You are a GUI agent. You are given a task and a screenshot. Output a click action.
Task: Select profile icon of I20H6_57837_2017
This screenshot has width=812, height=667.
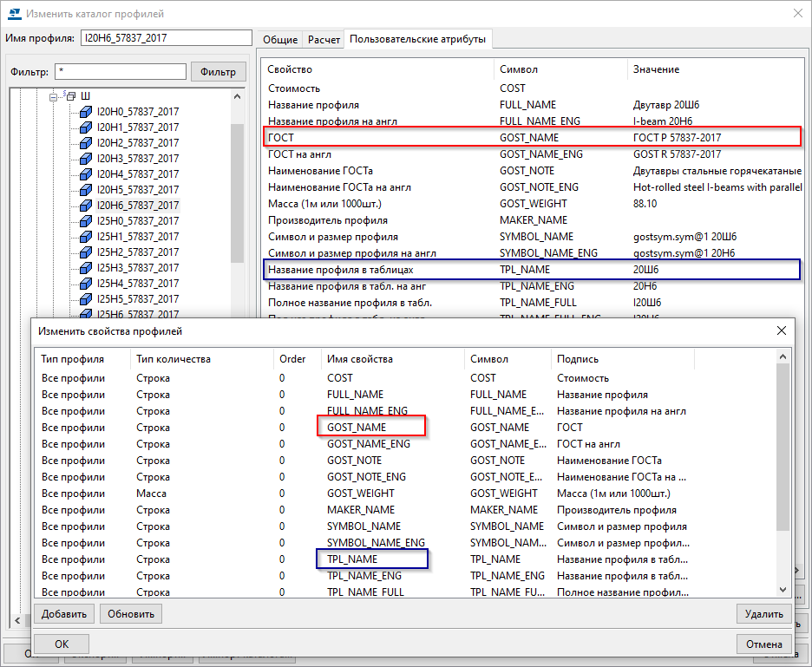(86, 205)
